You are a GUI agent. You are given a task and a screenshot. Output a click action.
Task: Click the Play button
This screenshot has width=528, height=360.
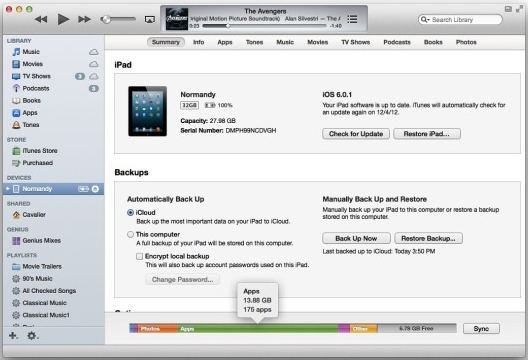[63, 19]
